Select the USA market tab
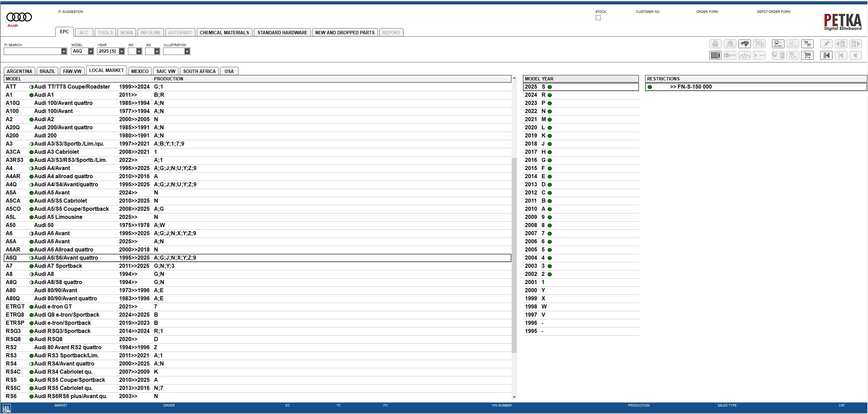The width and height of the screenshot is (868, 414). (229, 71)
